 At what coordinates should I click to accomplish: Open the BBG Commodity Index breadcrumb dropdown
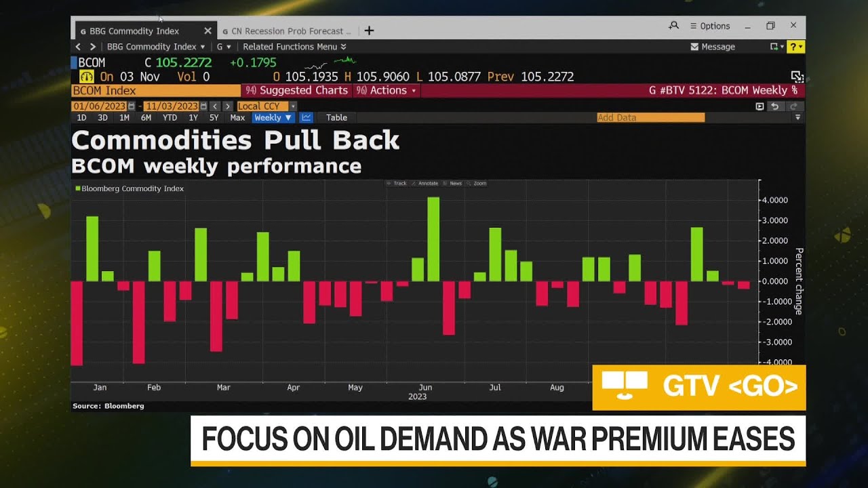pos(156,47)
